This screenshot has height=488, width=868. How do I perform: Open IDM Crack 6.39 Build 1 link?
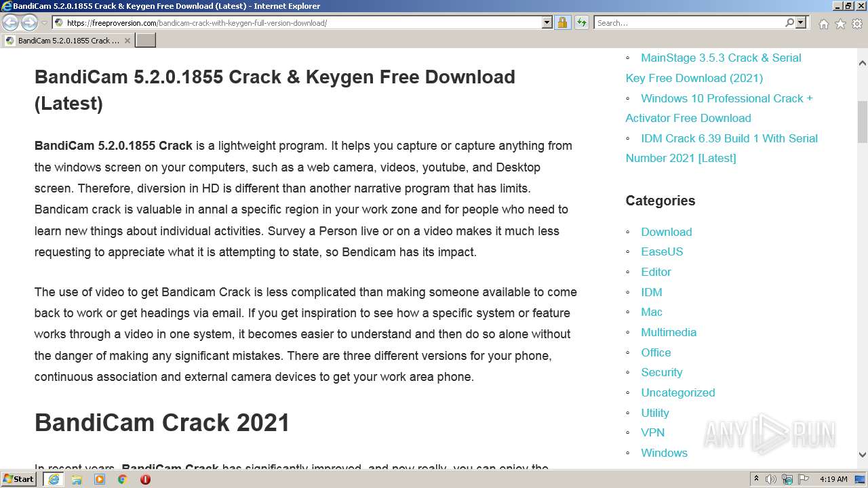[722, 148]
